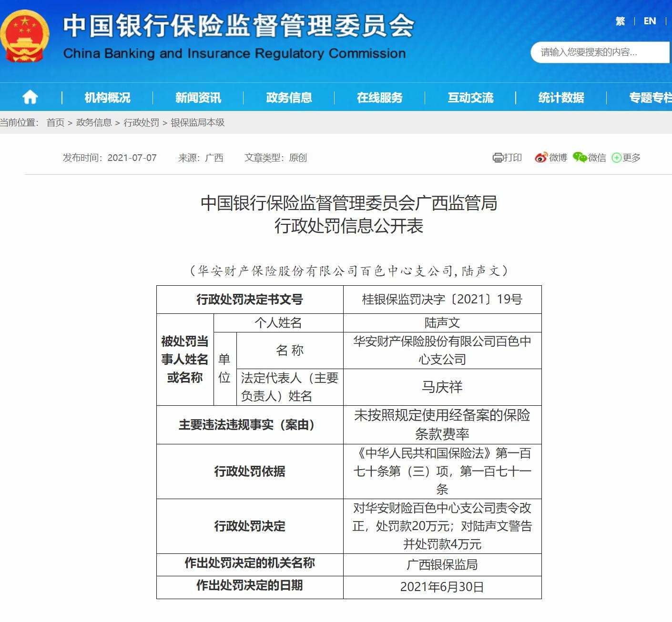Open the 专题专栏 menu
Viewport: 672px width, 622px height.
click(x=651, y=98)
